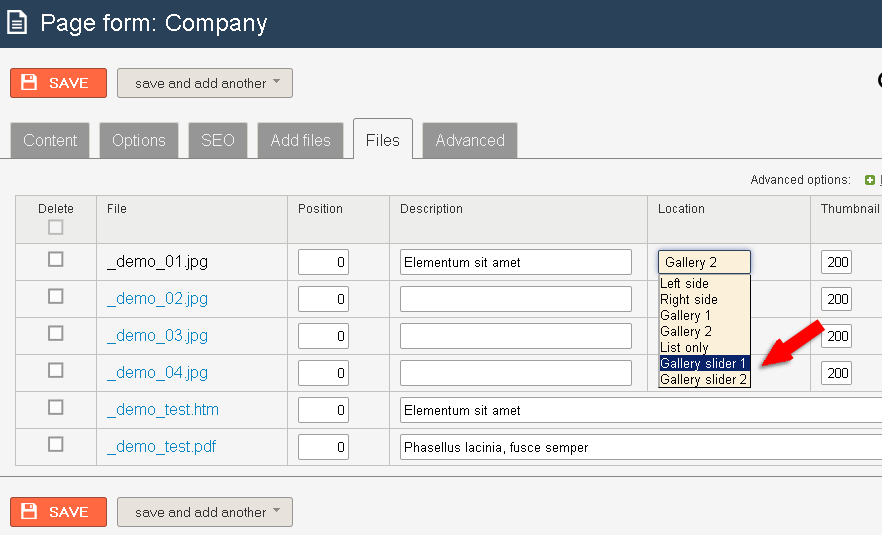Pick Gallery slider 2 option
The width and height of the screenshot is (882, 535).
(x=704, y=380)
